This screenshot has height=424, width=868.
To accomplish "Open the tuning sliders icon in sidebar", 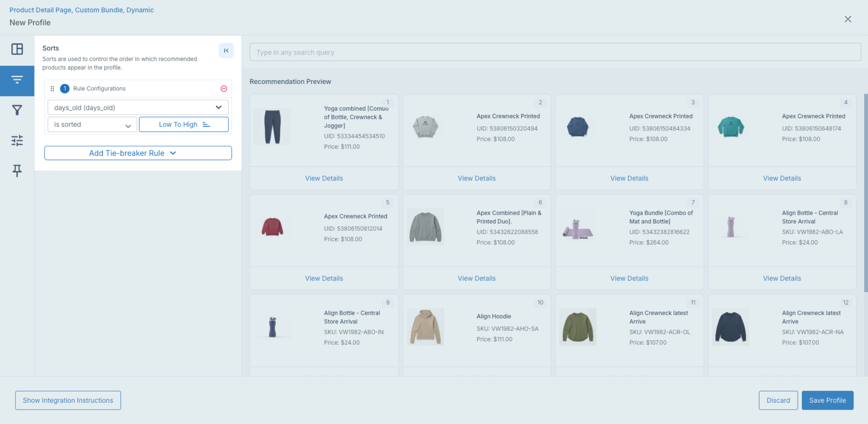I will pyautogui.click(x=17, y=140).
